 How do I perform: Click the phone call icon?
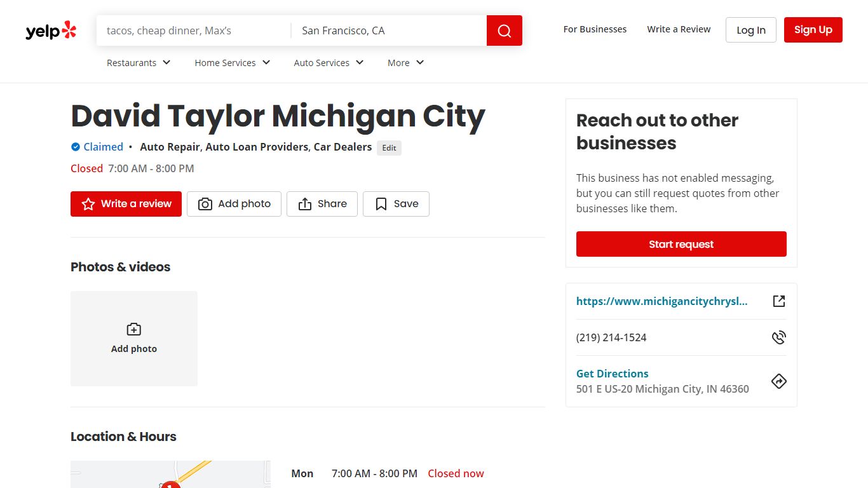point(779,337)
